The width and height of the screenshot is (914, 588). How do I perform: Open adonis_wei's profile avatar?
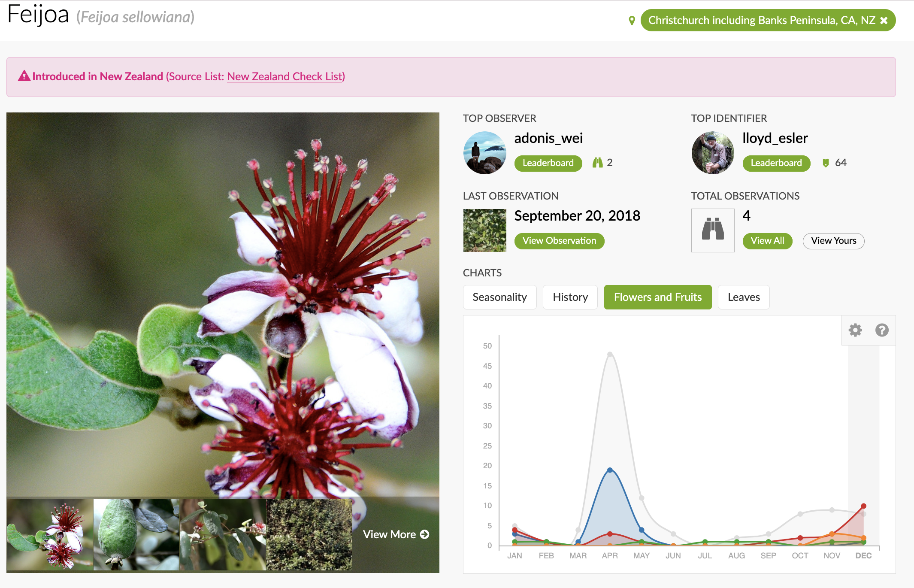pyautogui.click(x=484, y=153)
